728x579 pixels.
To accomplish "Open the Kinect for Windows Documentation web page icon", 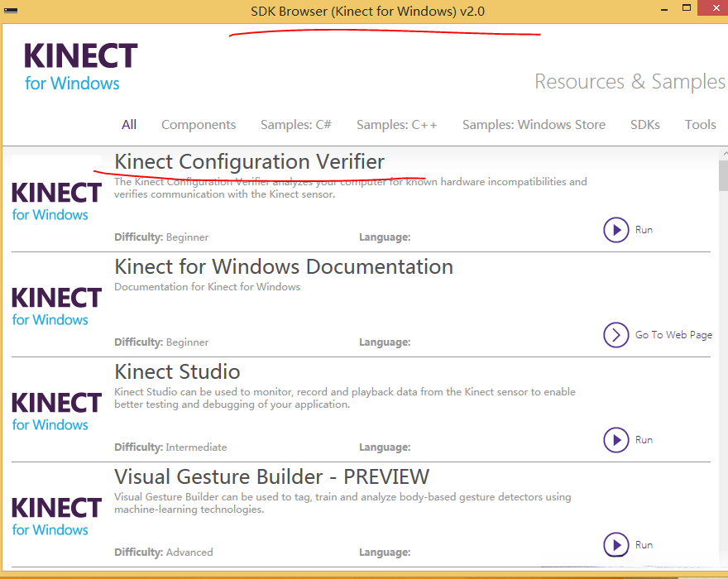I will pos(615,335).
